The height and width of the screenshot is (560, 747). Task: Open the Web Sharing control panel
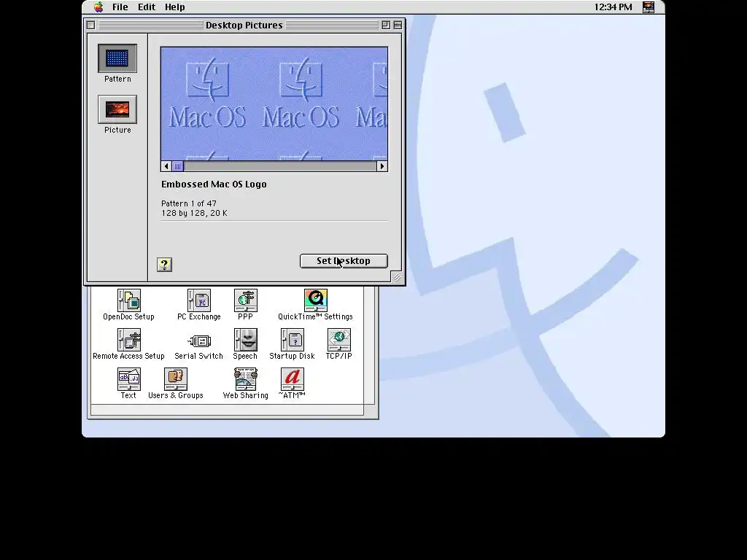[245, 379]
